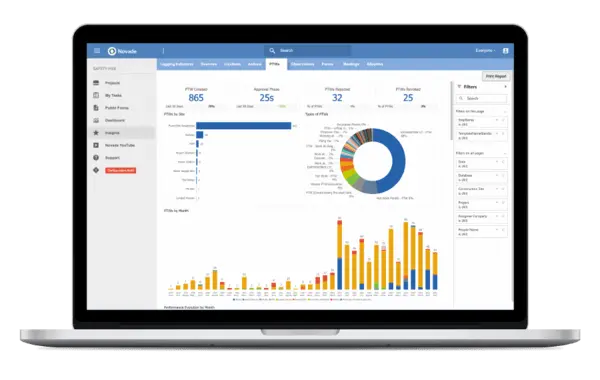Switch to the Actions tab
The height and width of the screenshot is (380, 600).
pos(254,64)
